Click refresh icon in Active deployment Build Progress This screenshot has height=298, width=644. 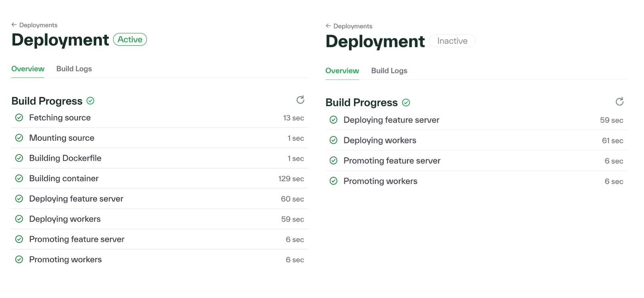point(300,100)
